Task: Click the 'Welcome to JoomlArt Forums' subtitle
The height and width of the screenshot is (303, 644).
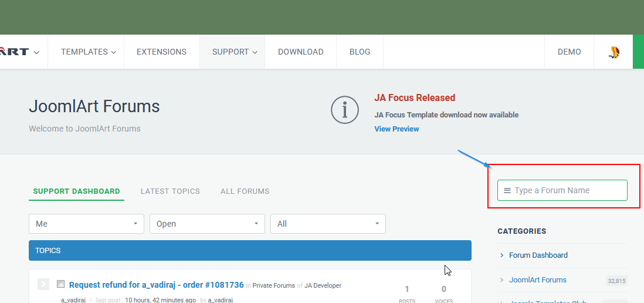Action: [84, 129]
